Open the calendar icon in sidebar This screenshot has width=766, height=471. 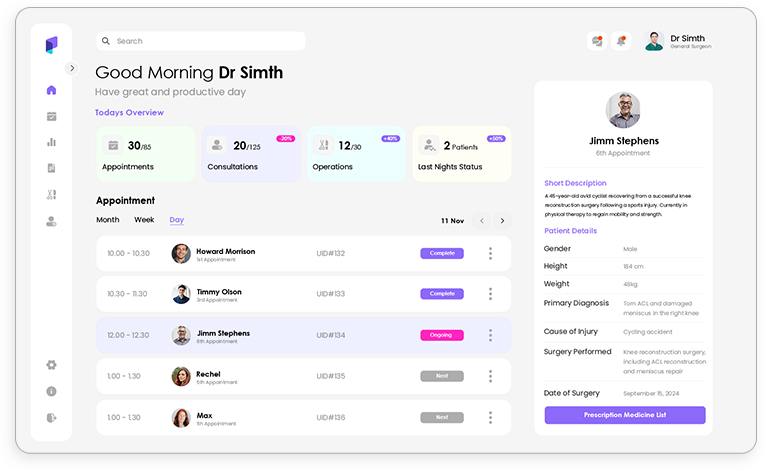pos(51,116)
